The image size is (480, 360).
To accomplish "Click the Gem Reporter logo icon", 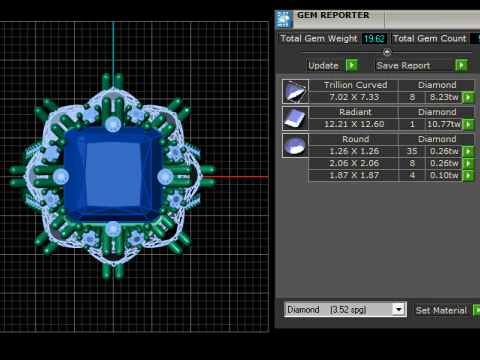I will (x=284, y=19).
